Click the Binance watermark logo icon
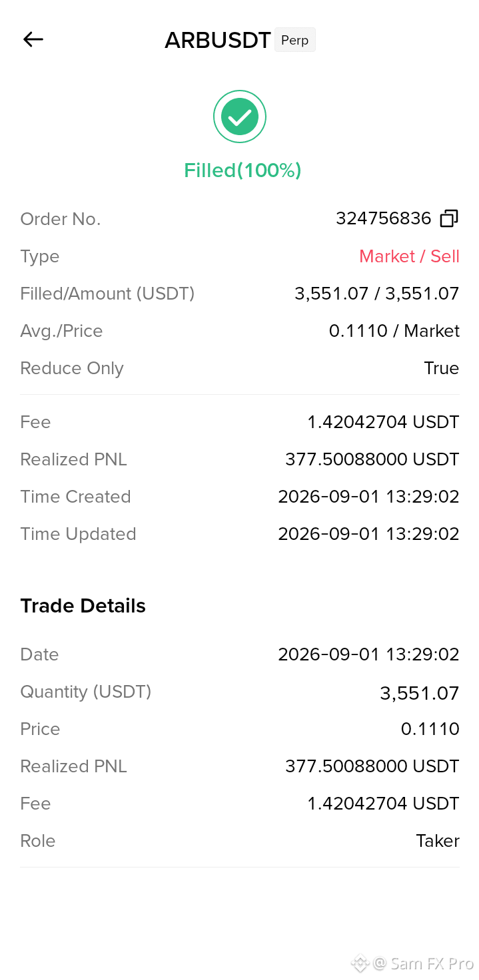This screenshot has height=980, width=479. point(360,963)
